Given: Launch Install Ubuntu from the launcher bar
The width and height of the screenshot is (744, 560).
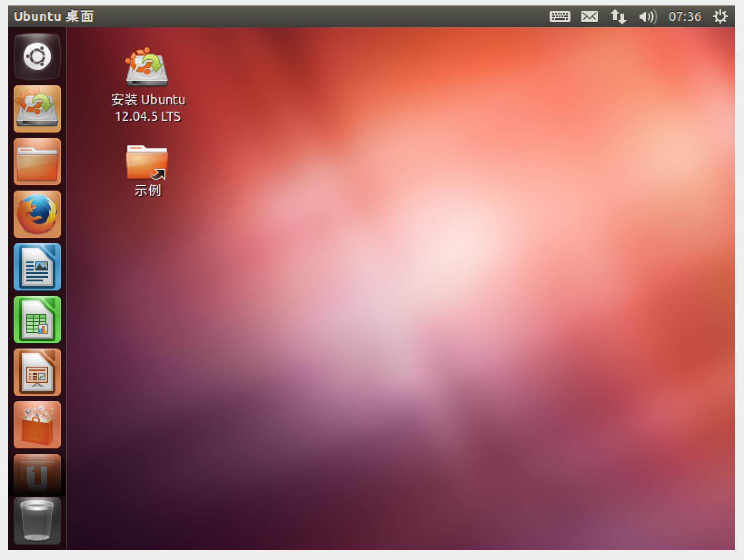Looking at the screenshot, I should pos(37,109).
